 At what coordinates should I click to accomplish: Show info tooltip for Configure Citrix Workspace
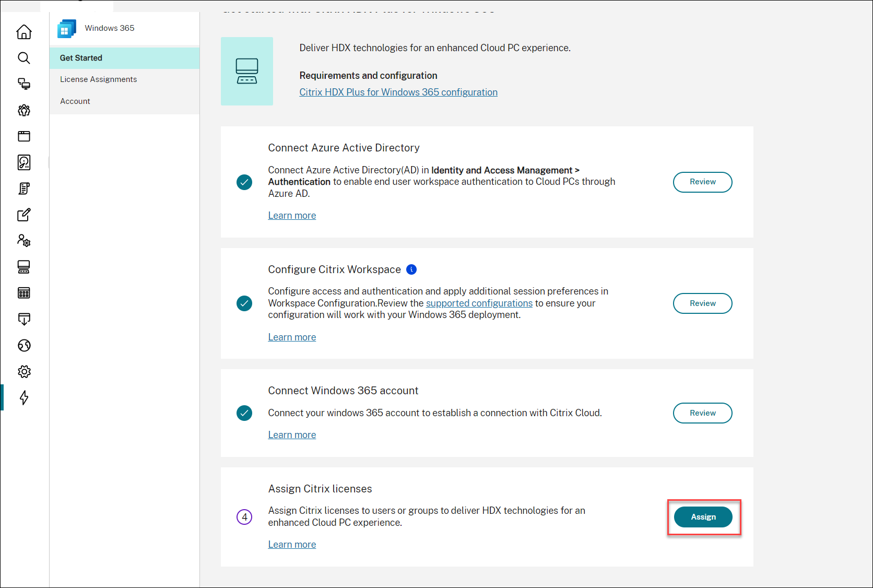coord(411,269)
